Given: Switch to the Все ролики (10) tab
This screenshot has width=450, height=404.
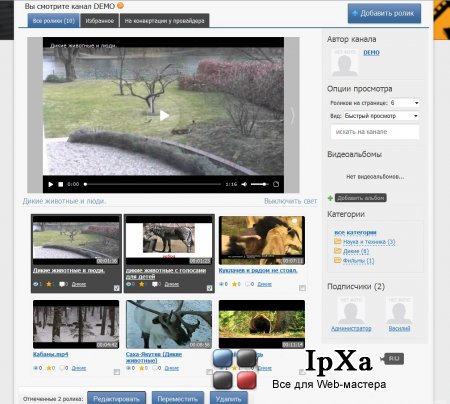Looking at the screenshot, I should 53,21.
